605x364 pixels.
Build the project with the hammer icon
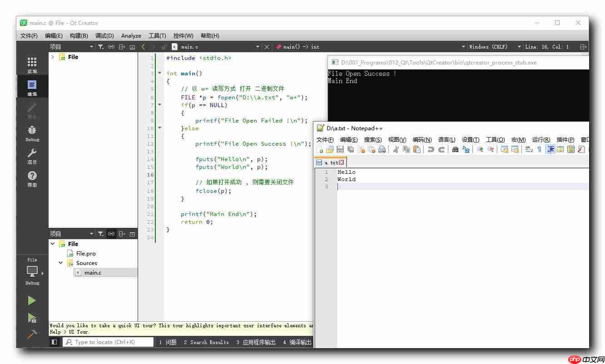[x=32, y=334]
